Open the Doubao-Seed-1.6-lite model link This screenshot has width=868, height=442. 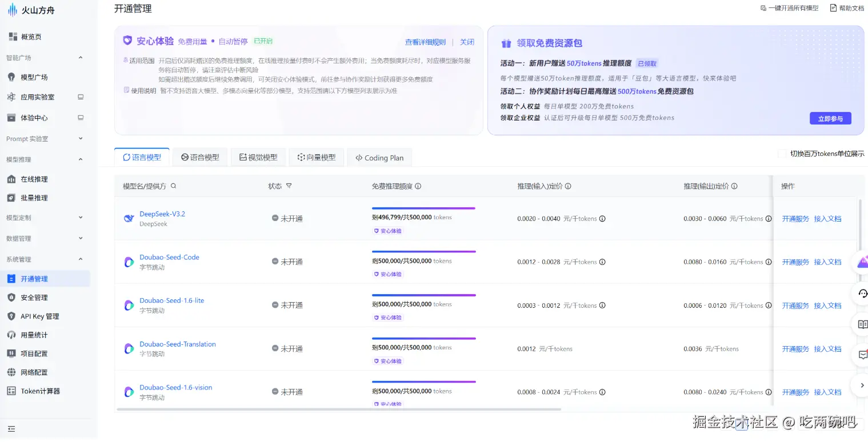(171, 300)
